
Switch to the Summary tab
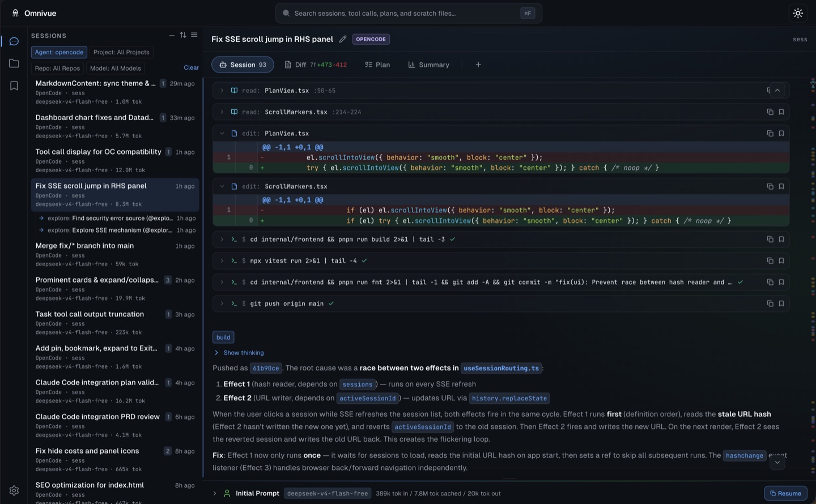point(428,65)
